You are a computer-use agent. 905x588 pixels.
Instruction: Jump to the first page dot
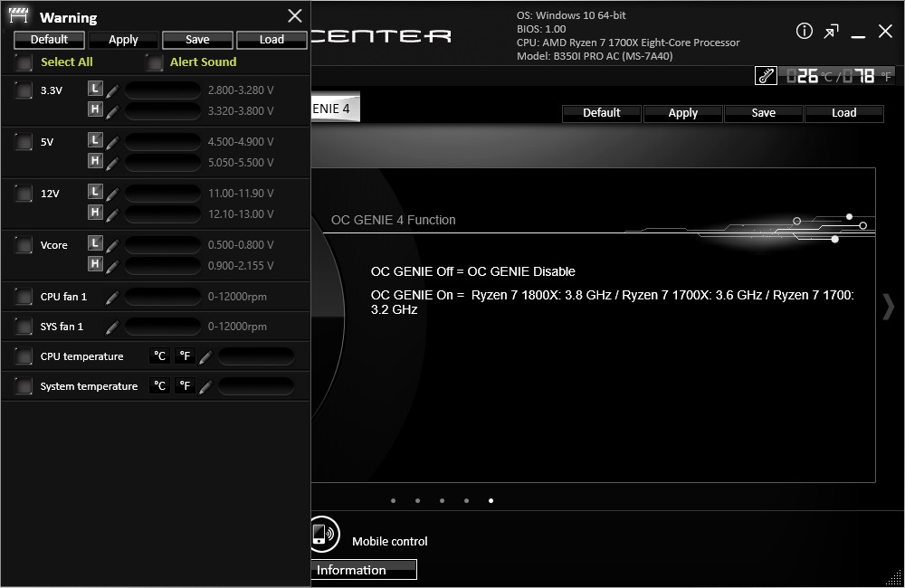click(x=393, y=501)
